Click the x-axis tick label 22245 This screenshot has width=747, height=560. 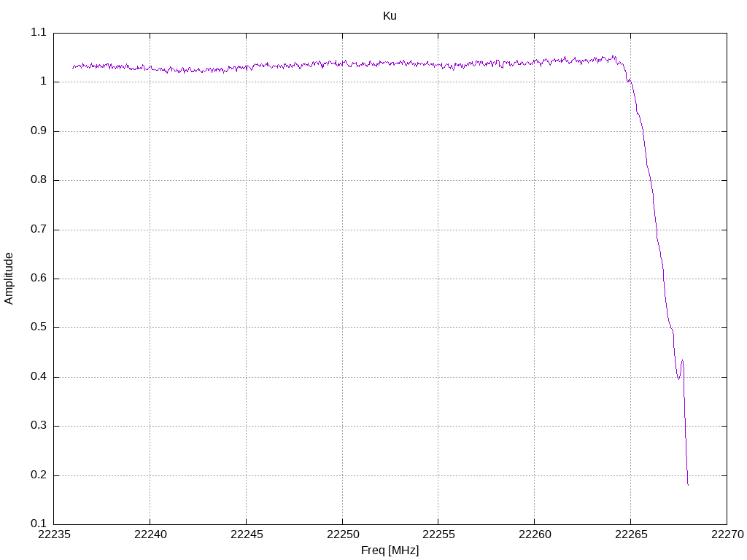point(247,534)
